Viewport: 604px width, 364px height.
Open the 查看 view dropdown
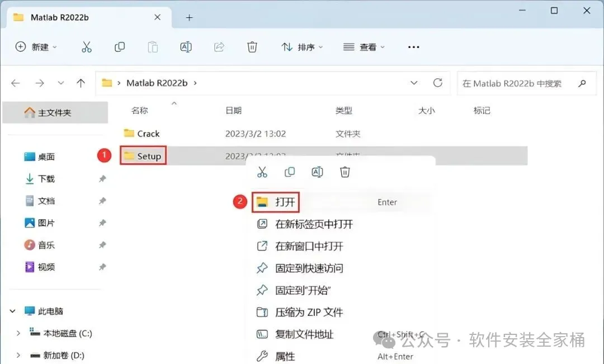point(364,47)
